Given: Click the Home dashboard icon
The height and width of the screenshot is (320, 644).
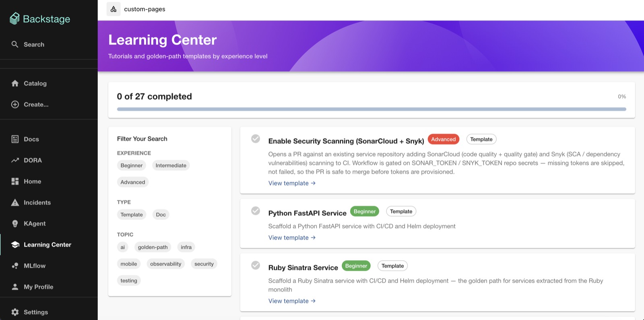Looking at the screenshot, I should 15,181.
